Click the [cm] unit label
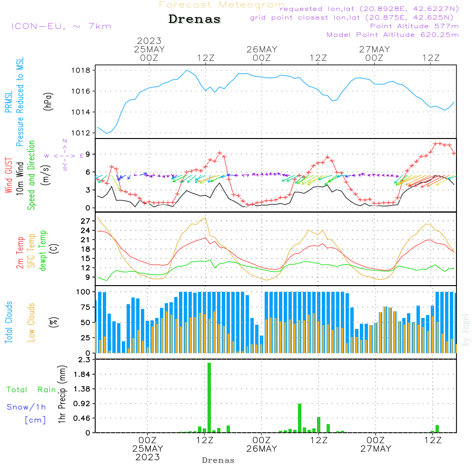Viewport: 476px width, 476px height. coord(35,420)
